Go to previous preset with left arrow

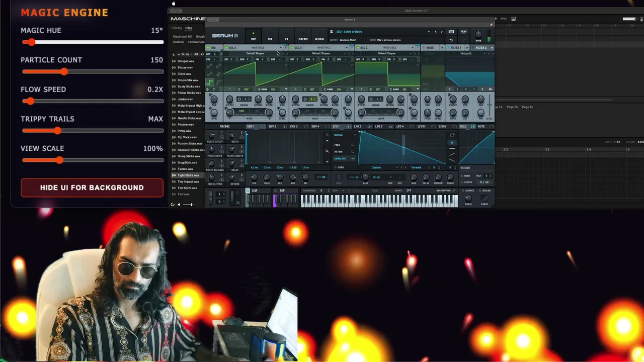[436, 32]
